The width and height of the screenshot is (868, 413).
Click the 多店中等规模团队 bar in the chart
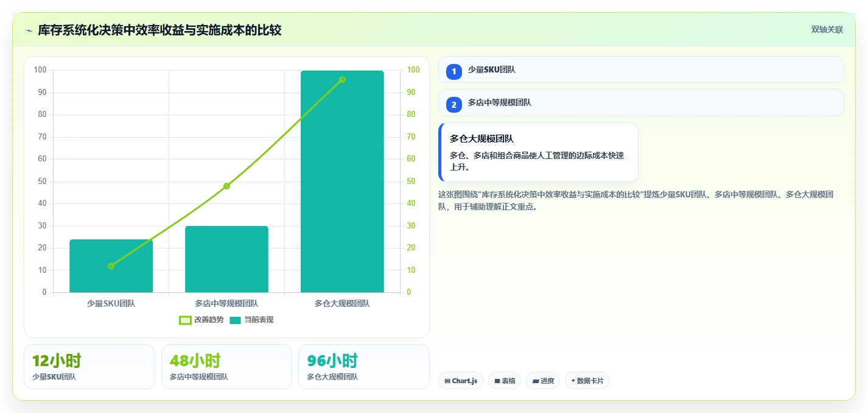coord(226,259)
